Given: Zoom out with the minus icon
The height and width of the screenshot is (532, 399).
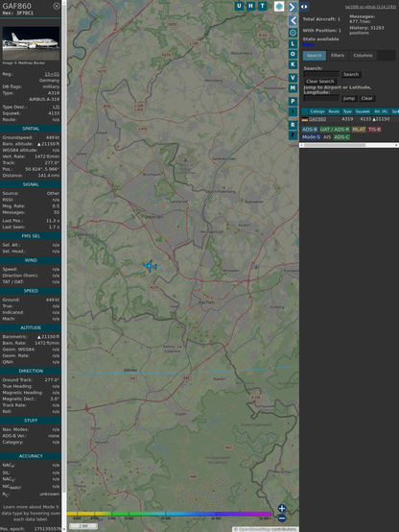Looking at the screenshot, I should 282,519.
